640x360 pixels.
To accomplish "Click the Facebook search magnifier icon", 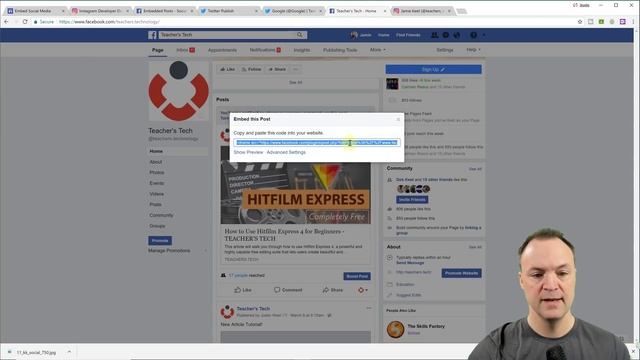I will 300,35.
